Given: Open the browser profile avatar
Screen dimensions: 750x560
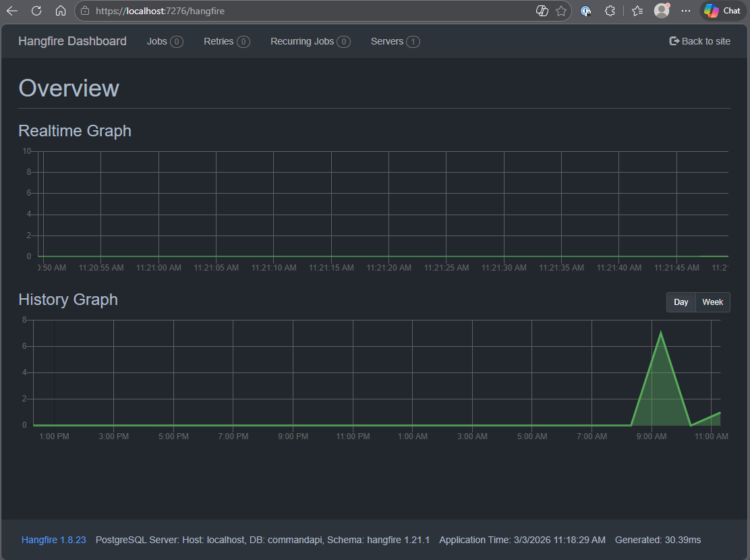Looking at the screenshot, I should 661,11.
